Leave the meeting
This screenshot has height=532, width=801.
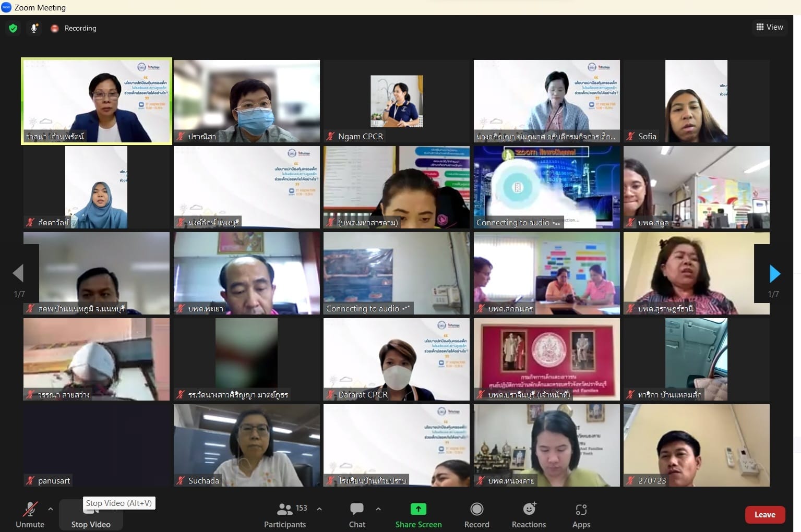(764, 515)
